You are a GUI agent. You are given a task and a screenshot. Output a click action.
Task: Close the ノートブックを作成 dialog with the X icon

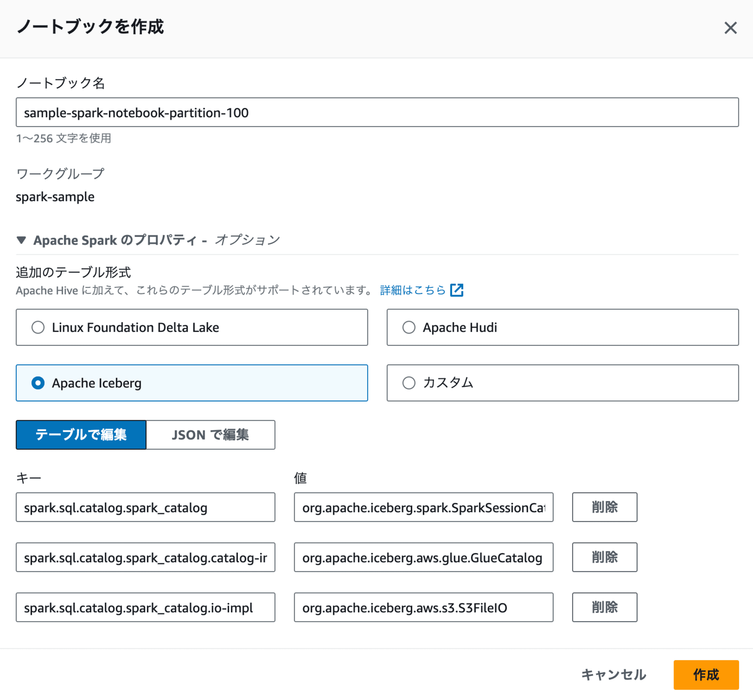[730, 27]
